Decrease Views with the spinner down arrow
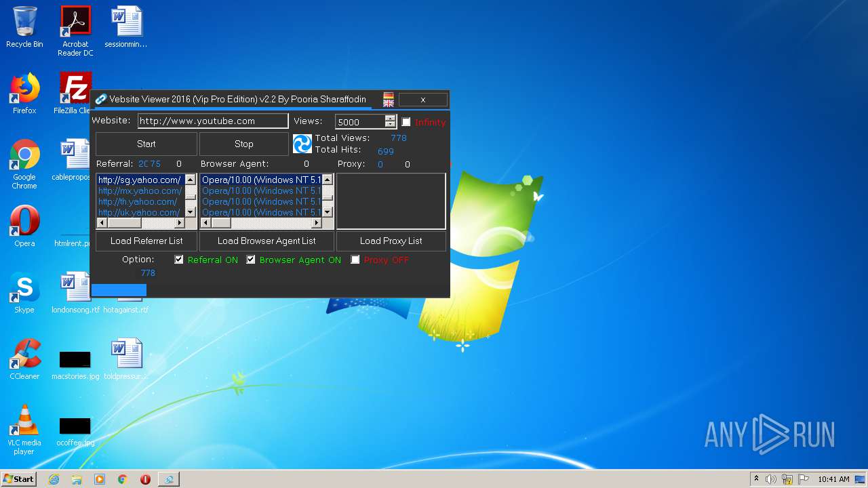The image size is (868, 488). [x=390, y=125]
